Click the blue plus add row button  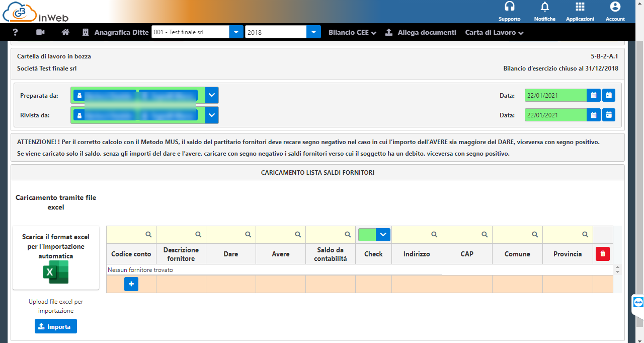point(131,284)
